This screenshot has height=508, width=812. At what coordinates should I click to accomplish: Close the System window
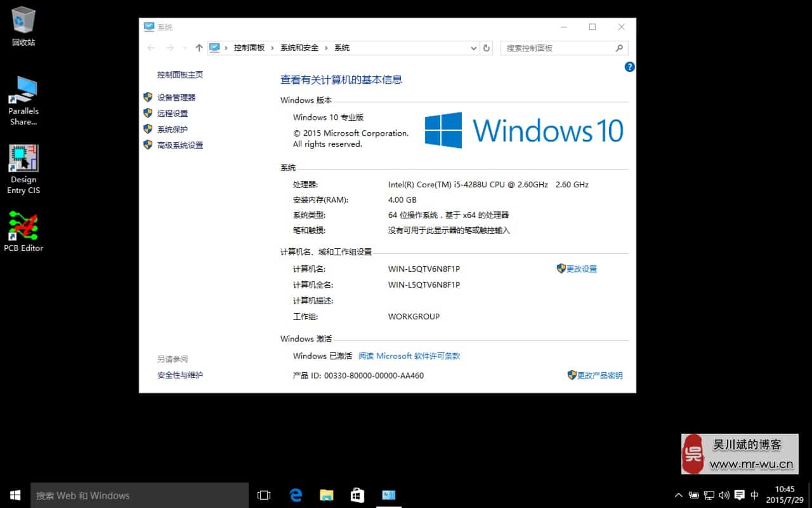tap(622, 27)
